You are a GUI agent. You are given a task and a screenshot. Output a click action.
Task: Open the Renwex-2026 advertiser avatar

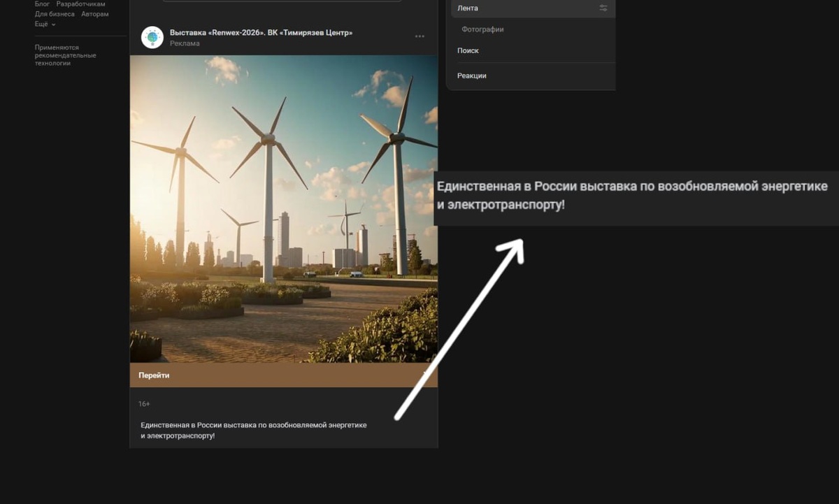coord(152,38)
